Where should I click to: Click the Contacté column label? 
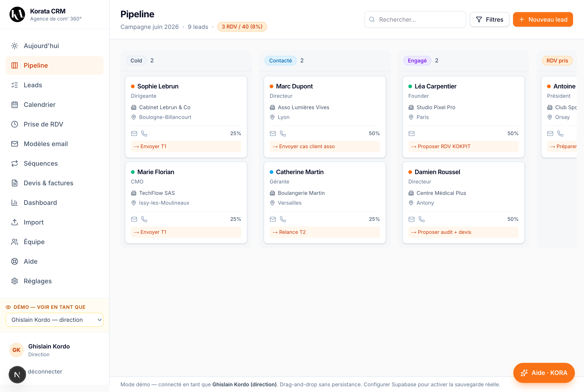click(x=280, y=60)
